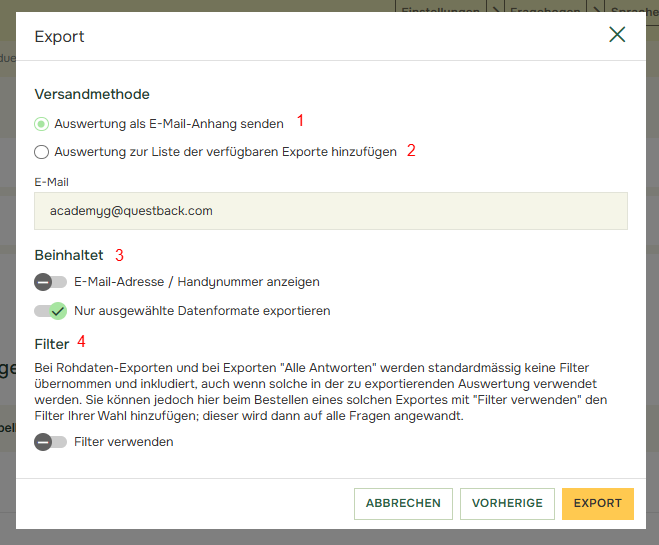659x545 pixels.
Task: Click the 'Filter' section heading
Action: (x=52, y=344)
